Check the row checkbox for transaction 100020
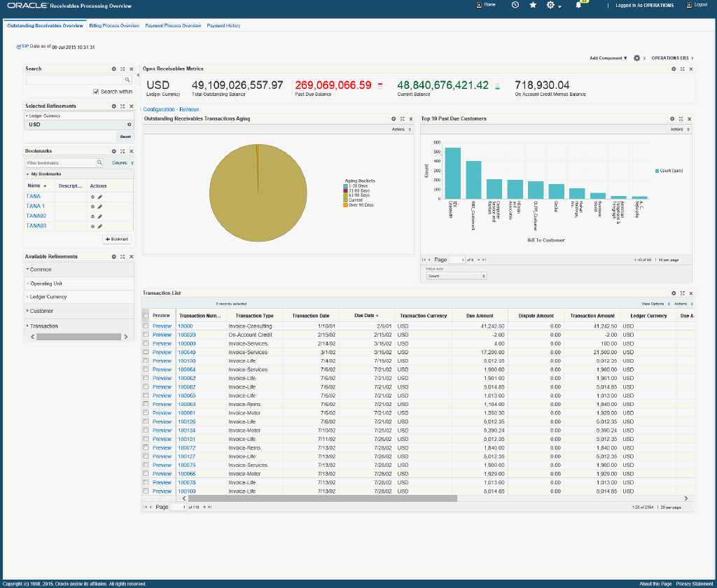This screenshot has height=588, width=717. [x=146, y=335]
